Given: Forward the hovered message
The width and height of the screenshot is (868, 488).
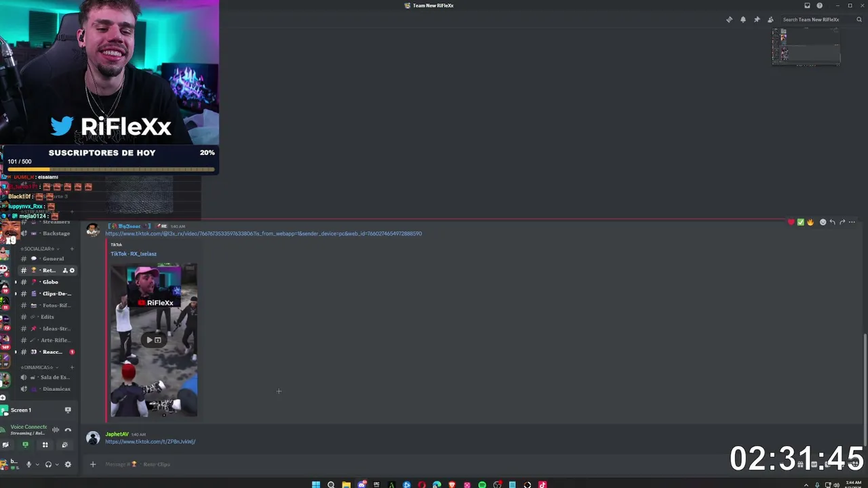Looking at the screenshot, I should click(x=842, y=222).
